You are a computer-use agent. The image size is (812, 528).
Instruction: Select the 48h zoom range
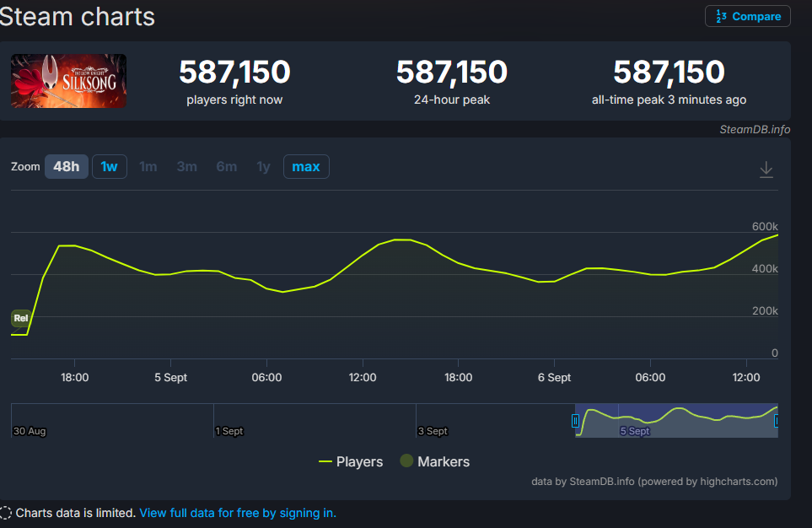pos(67,166)
